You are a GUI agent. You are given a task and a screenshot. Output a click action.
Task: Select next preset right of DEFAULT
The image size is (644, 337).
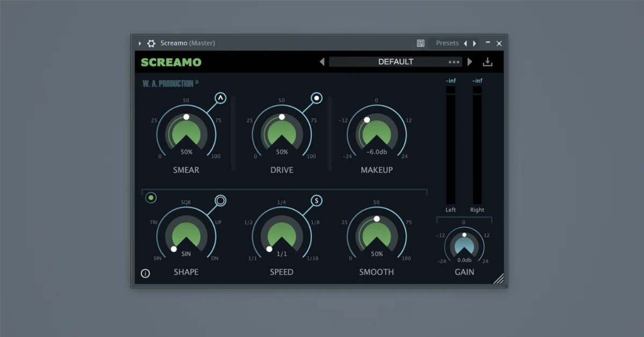[470, 62]
